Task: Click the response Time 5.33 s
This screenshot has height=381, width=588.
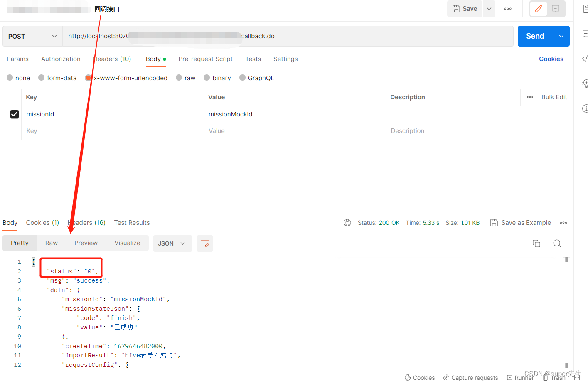Action: pyautogui.click(x=423, y=223)
